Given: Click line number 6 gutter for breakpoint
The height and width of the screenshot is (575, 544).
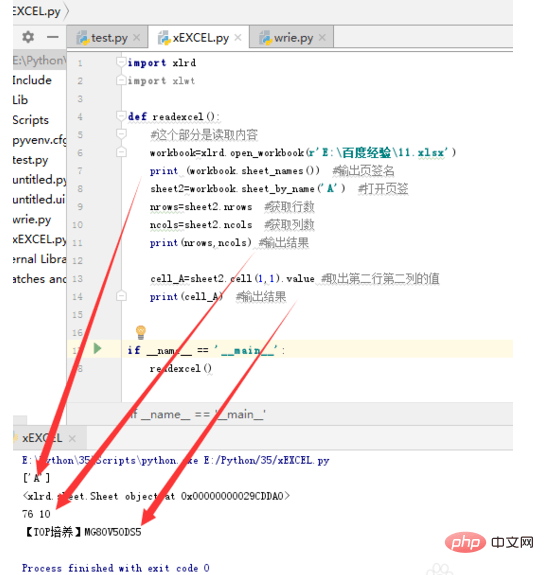Looking at the screenshot, I should point(80,153).
